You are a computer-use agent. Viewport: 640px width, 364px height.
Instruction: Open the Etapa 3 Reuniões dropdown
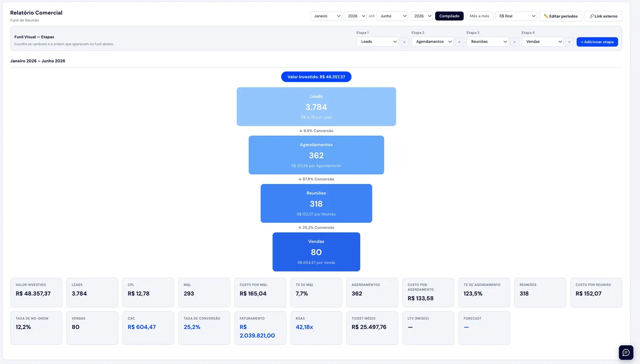pos(487,42)
